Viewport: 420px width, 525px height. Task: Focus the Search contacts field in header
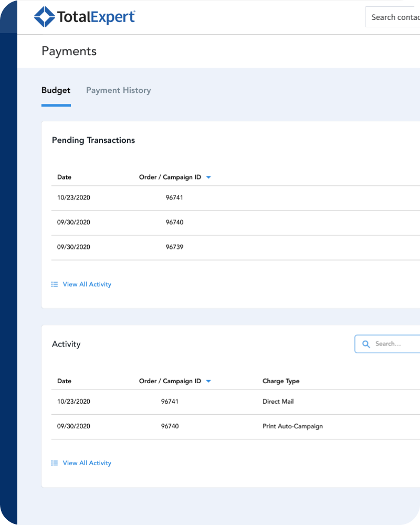[394, 17]
